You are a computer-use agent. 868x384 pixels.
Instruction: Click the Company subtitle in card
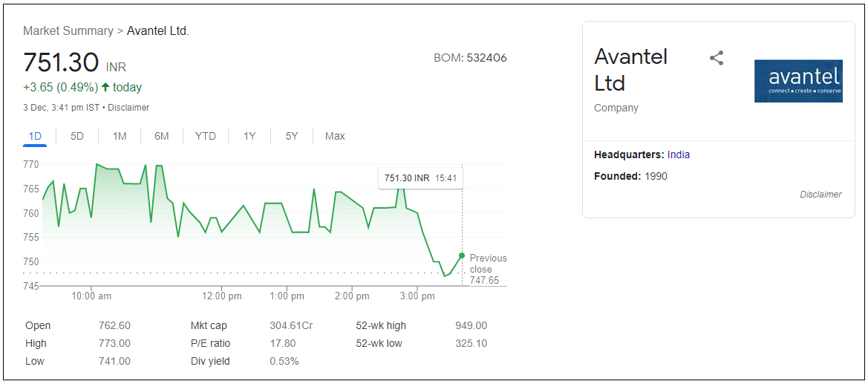coord(616,108)
